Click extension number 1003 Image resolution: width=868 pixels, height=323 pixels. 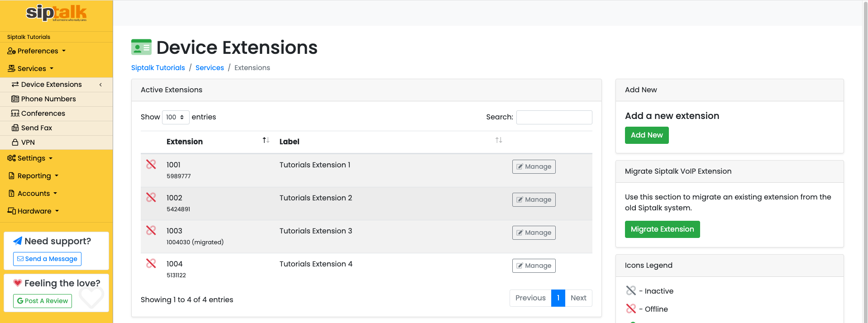[x=174, y=231]
